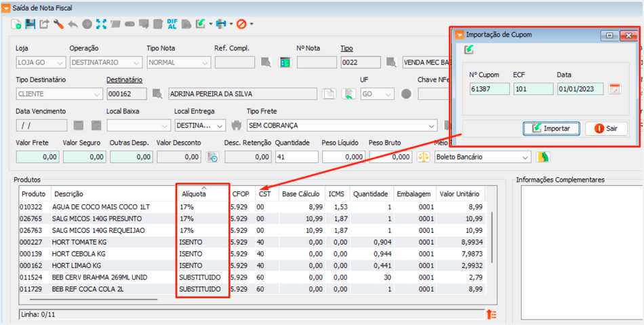Click the search icon next to Ref. Compl.

tap(266, 62)
